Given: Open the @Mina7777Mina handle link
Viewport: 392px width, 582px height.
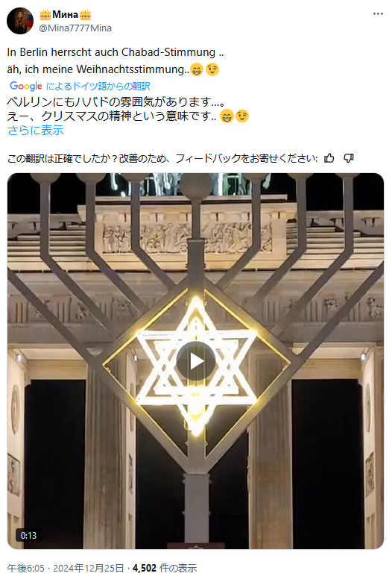Looking at the screenshot, I should click(x=75, y=28).
